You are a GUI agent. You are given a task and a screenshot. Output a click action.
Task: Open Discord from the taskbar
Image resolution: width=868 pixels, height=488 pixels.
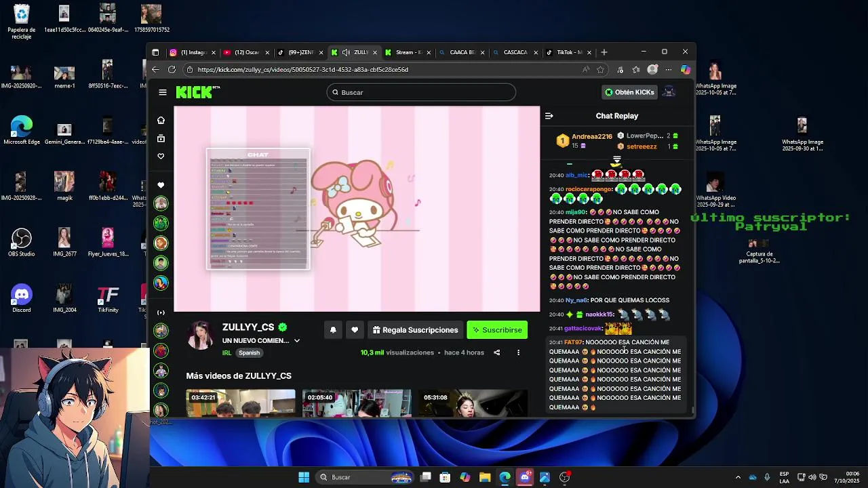[x=525, y=477]
